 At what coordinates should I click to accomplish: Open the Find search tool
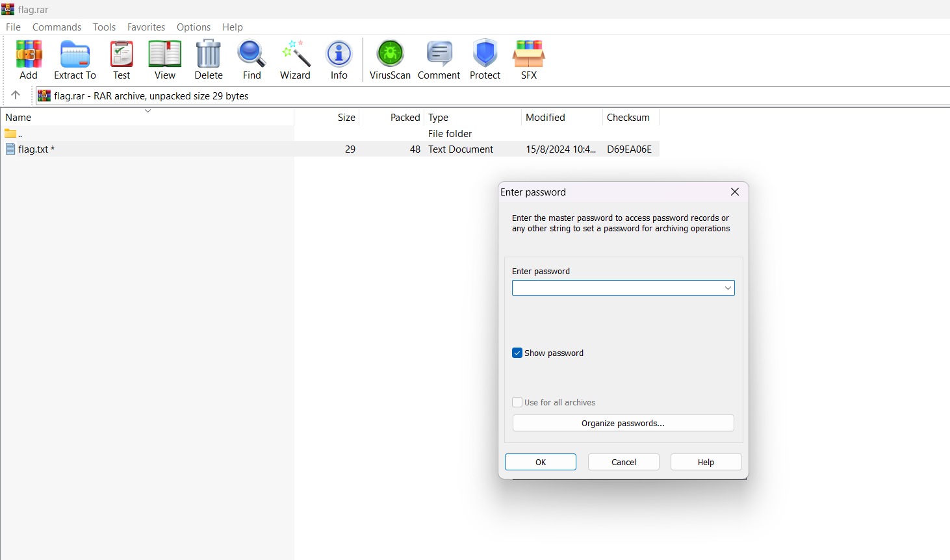pyautogui.click(x=251, y=55)
